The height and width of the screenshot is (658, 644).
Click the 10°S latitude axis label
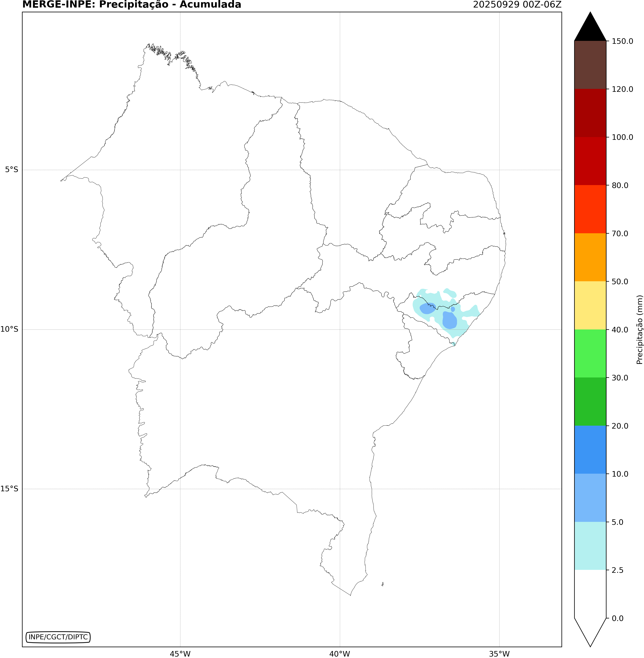click(x=10, y=329)
